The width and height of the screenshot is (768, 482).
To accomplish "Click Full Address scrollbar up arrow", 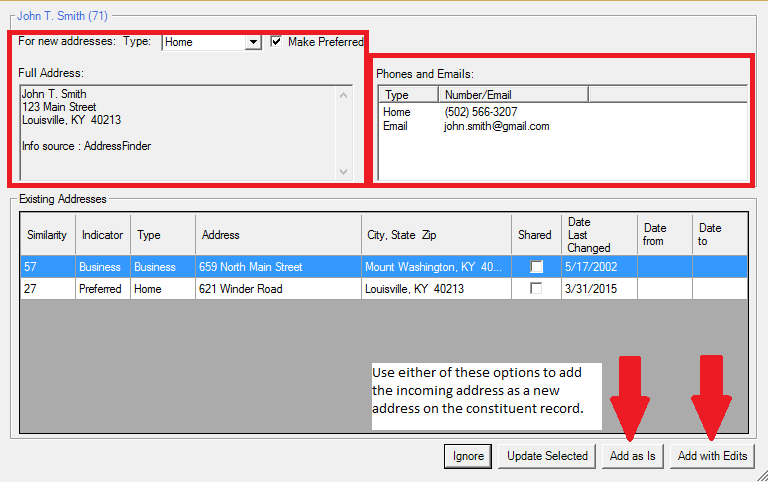I will click(343, 95).
